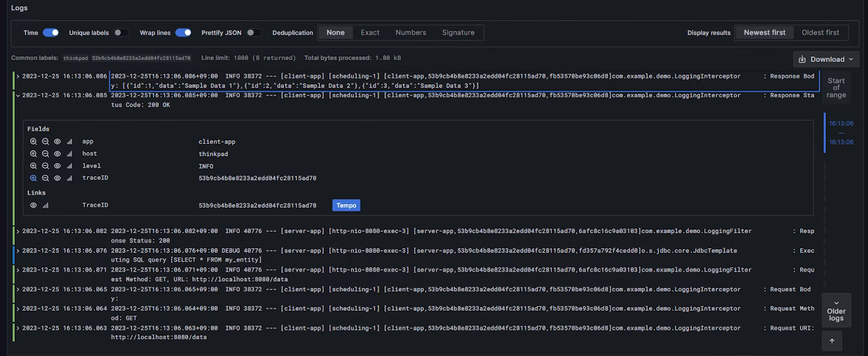Filter for the traceID field value
The height and width of the screenshot is (356, 868).
click(33, 178)
